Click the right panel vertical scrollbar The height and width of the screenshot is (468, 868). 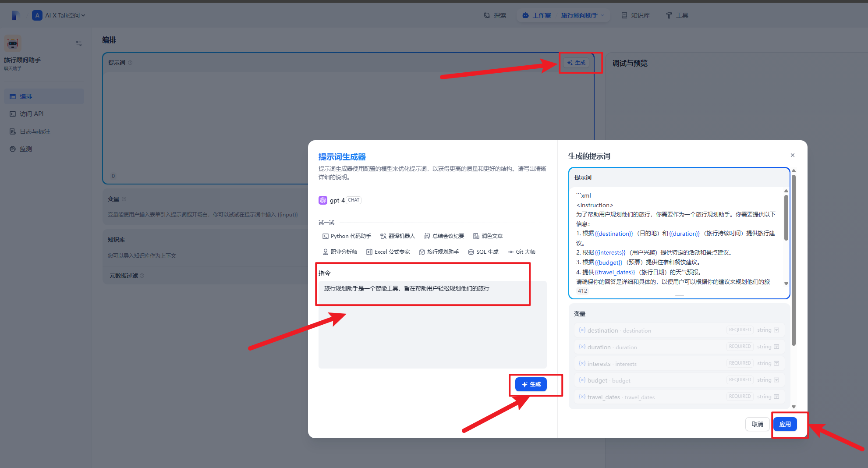pyautogui.click(x=794, y=259)
